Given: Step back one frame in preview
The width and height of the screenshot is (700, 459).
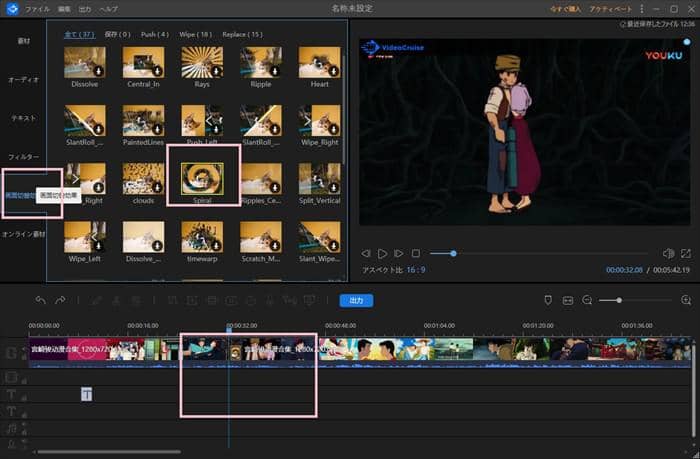Looking at the screenshot, I should coord(366,254).
